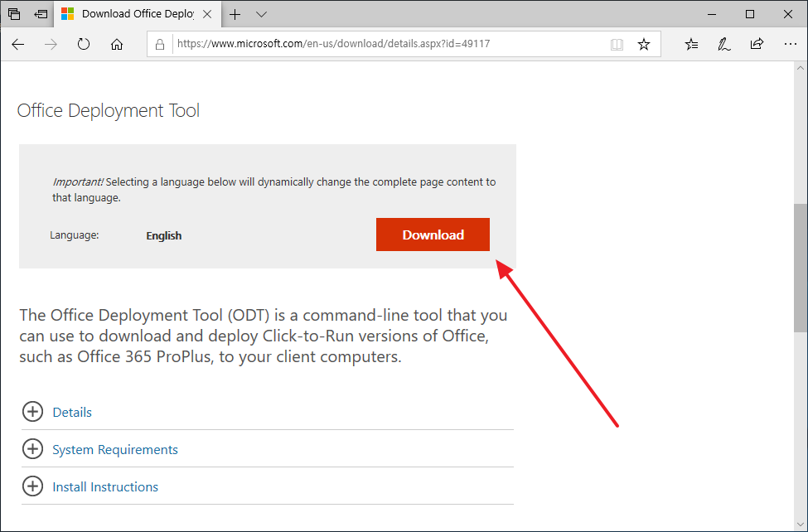Go back to the previous page
The height and width of the screenshot is (532, 808).
pos(18,45)
